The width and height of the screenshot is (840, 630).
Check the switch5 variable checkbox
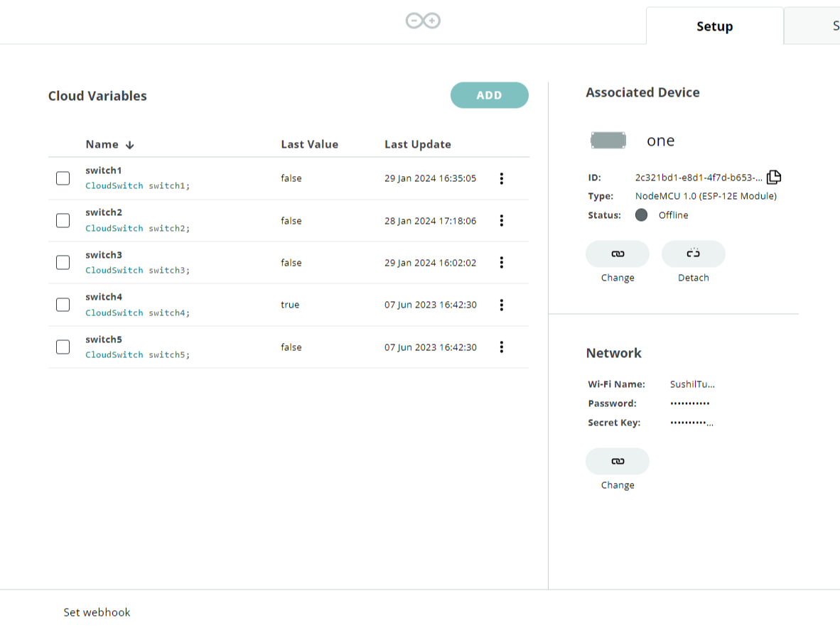[x=63, y=347]
